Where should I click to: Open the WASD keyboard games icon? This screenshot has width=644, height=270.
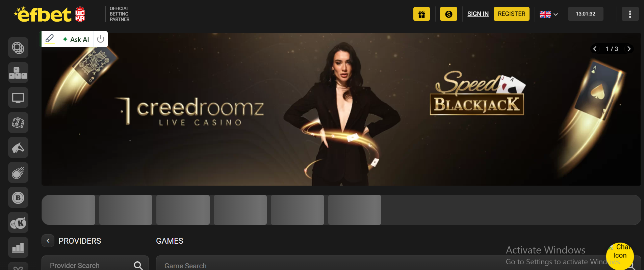(18, 73)
